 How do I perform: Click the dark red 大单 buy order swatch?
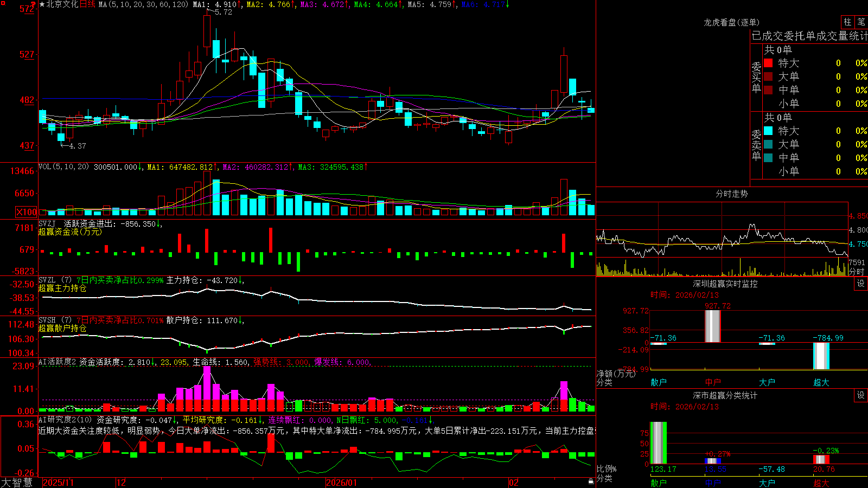tap(768, 76)
